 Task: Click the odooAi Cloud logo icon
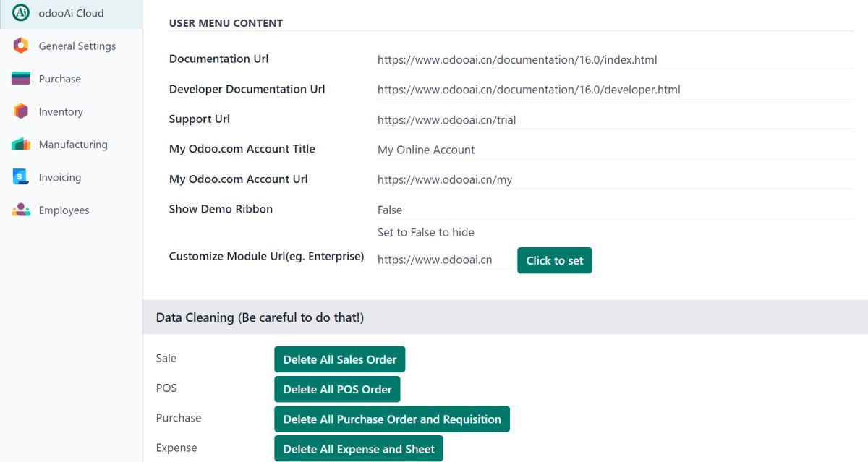[x=21, y=13]
